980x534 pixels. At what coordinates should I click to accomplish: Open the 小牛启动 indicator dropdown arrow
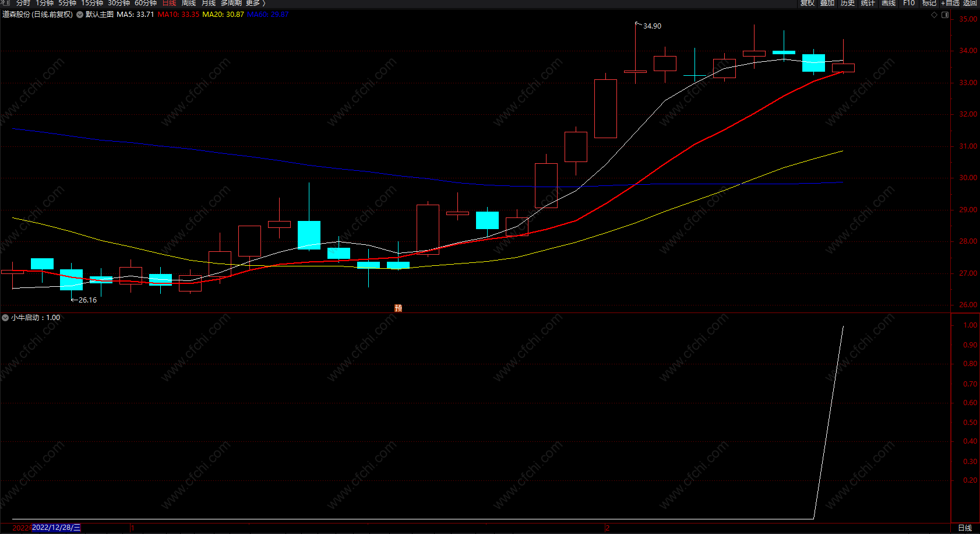5,318
